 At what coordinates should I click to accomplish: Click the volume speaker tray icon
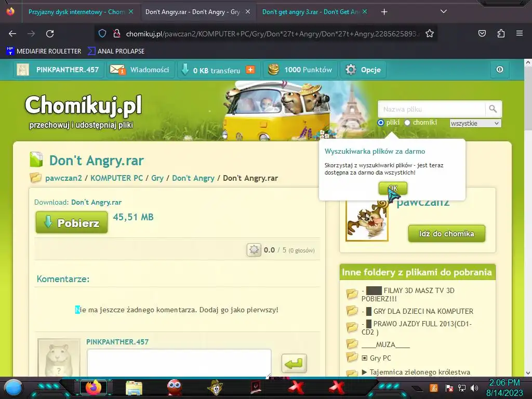(474, 388)
